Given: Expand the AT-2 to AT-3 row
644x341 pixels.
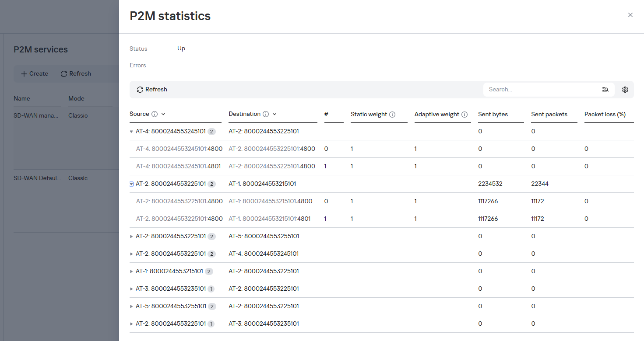Looking at the screenshot, I should [131, 324].
